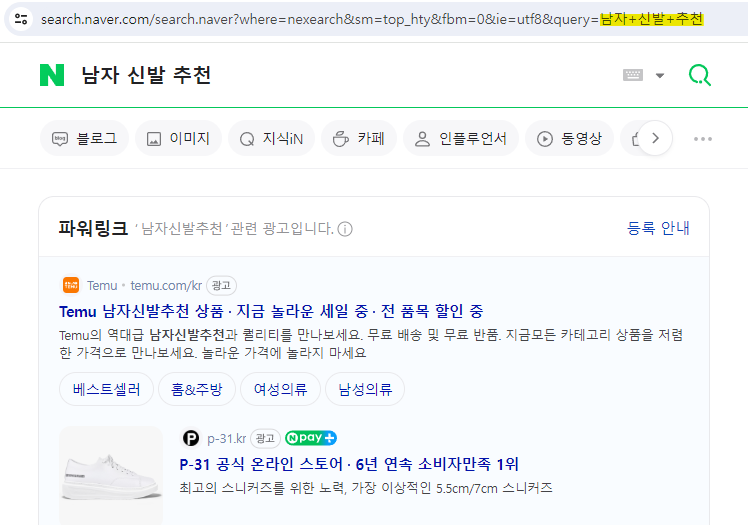Click the Temu site name text
The image size is (748, 525).
102,286
